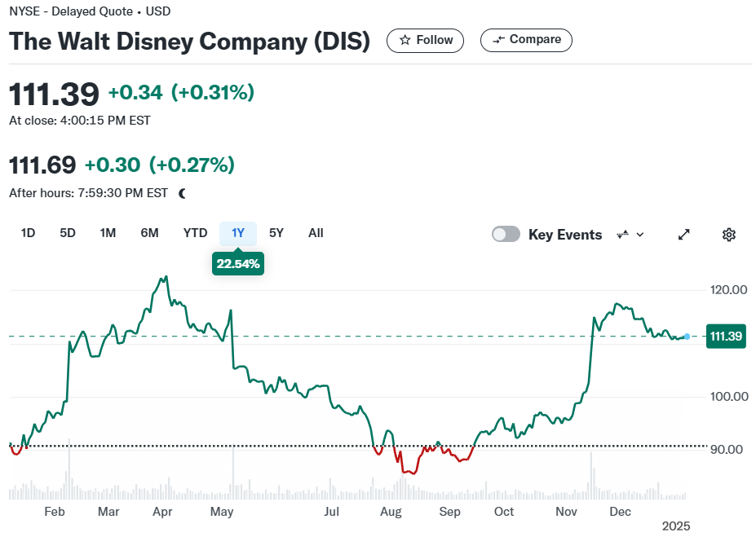Click The Walt Disney Company (DIS) title
The width and height of the screenshot is (756, 537).
(189, 42)
